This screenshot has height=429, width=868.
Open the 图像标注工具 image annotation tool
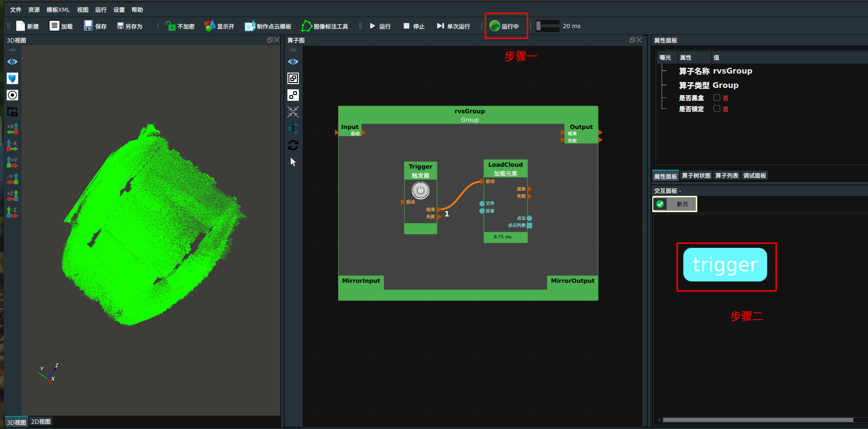(307, 26)
